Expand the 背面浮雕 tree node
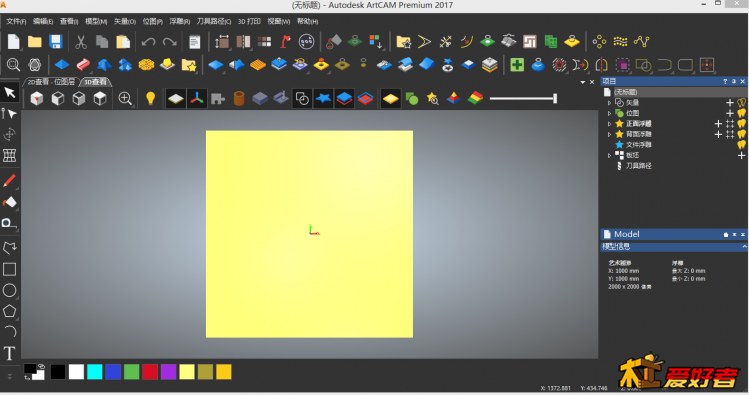The width and height of the screenshot is (749, 395). [609, 134]
